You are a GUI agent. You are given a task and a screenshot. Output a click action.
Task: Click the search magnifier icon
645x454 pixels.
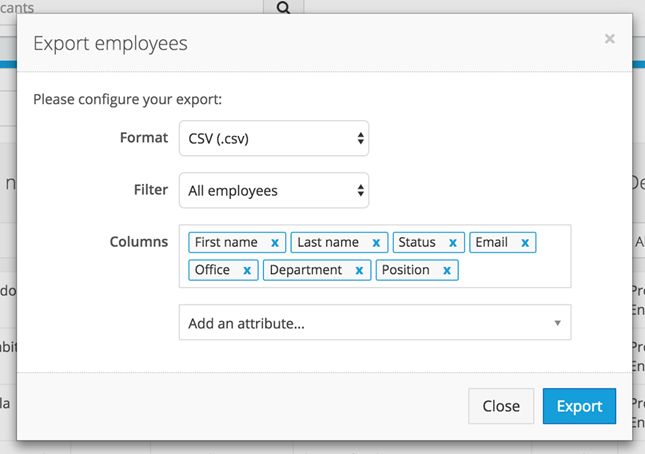283,8
